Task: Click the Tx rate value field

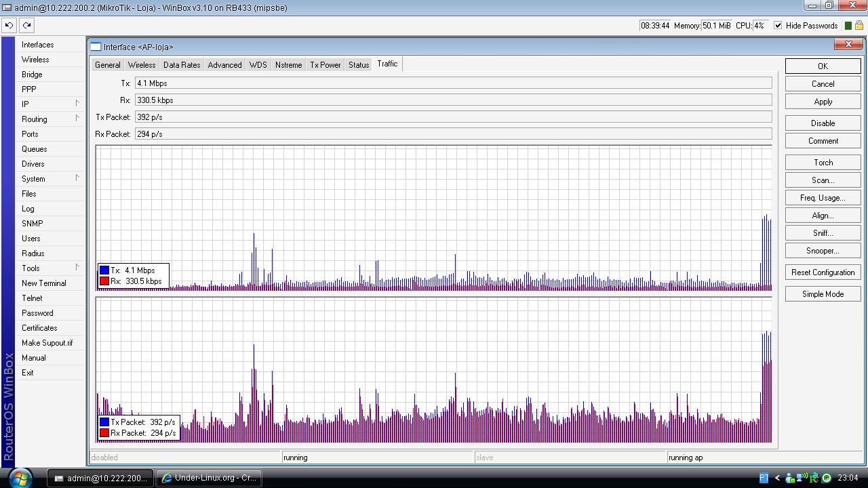Action: (x=453, y=83)
